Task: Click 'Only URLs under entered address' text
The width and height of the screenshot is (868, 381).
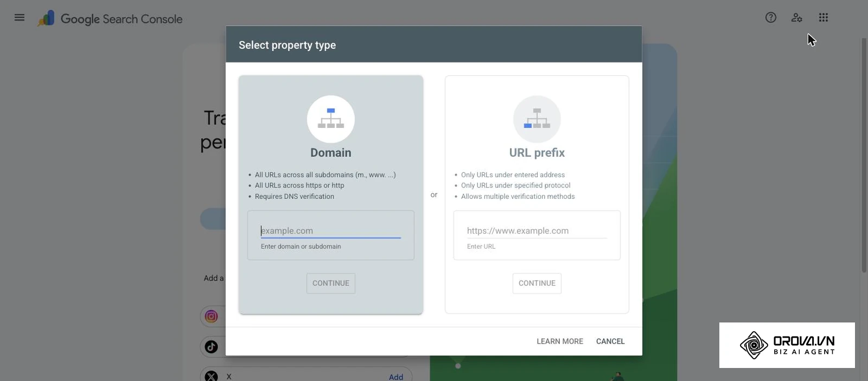Action: (513, 175)
